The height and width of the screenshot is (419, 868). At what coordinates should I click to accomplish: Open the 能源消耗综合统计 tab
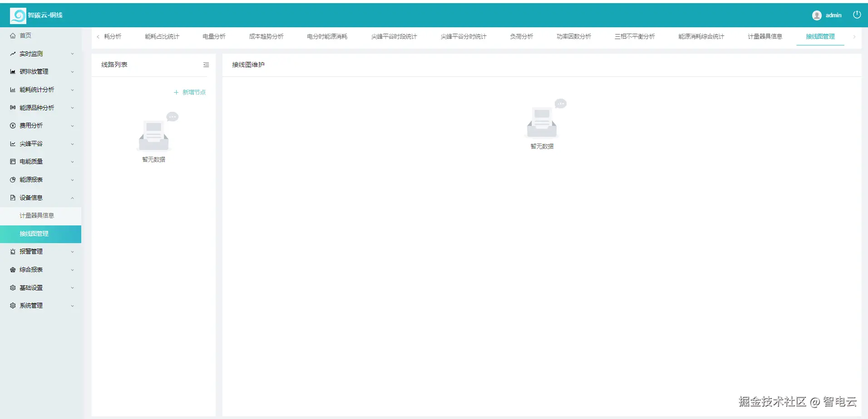[701, 36]
